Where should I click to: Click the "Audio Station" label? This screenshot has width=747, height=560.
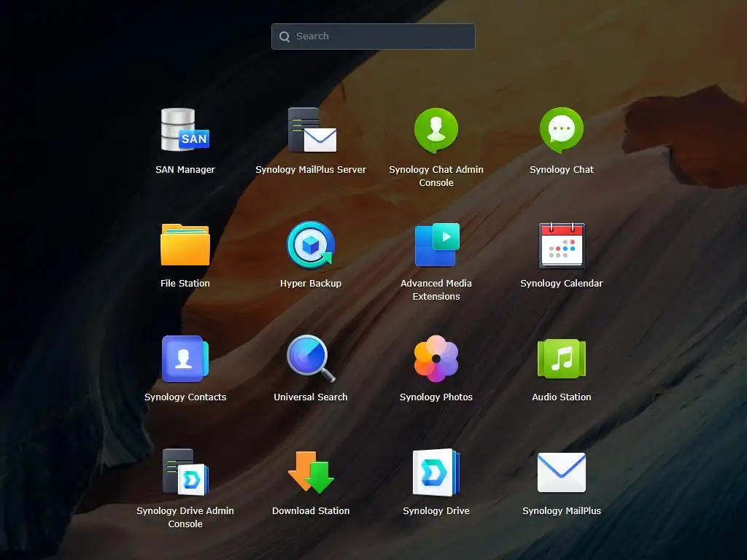pos(562,397)
